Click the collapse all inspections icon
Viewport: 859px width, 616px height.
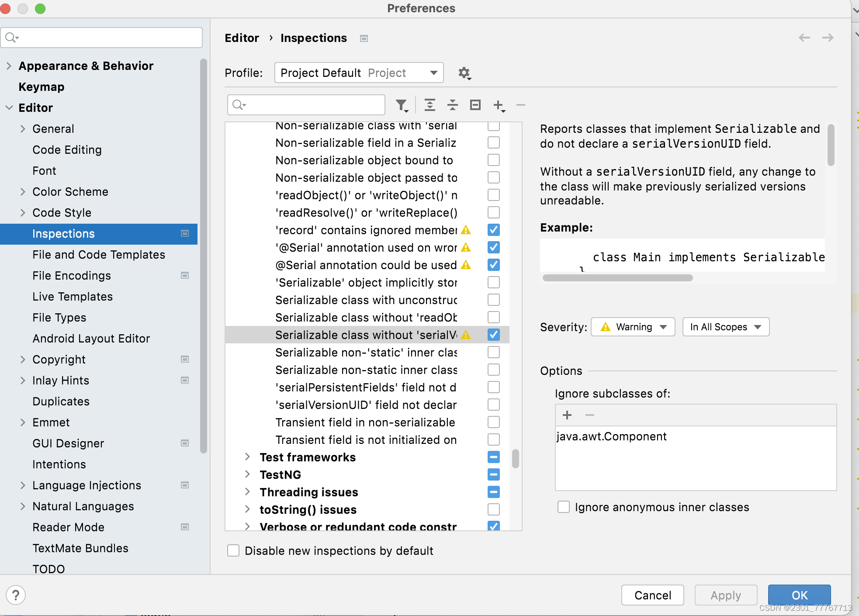point(452,105)
